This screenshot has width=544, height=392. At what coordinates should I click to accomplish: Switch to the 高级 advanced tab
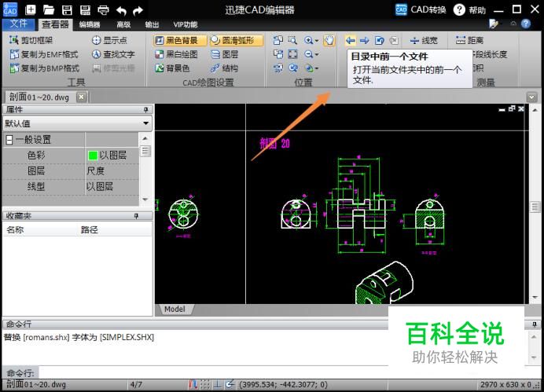click(123, 24)
